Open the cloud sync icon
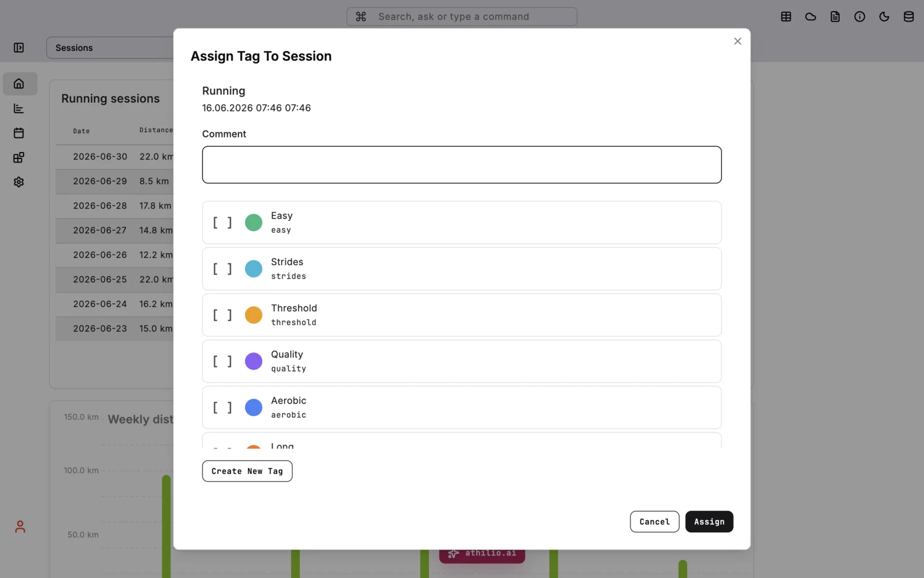This screenshot has height=578, width=924. [811, 17]
